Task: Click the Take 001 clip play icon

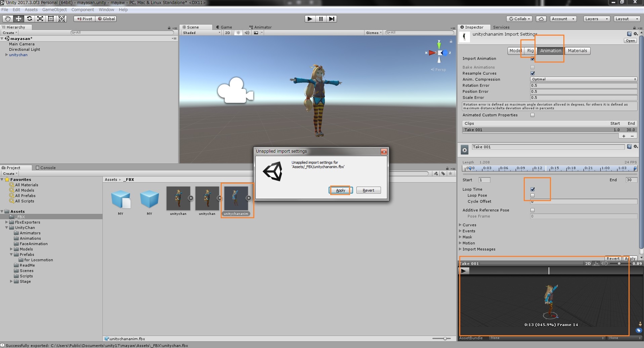Action: point(465,150)
